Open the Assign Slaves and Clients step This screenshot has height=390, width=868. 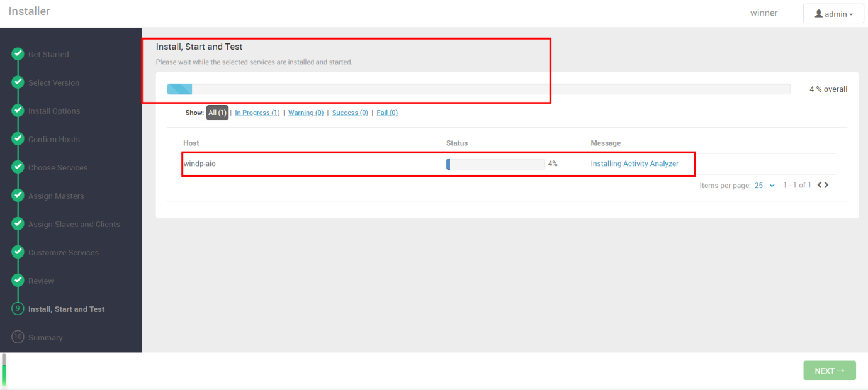pos(74,224)
